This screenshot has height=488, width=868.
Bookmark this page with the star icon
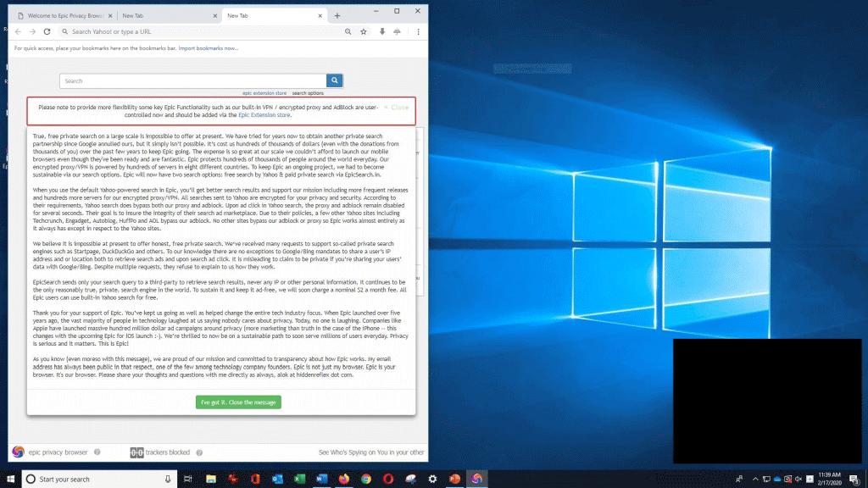point(364,31)
